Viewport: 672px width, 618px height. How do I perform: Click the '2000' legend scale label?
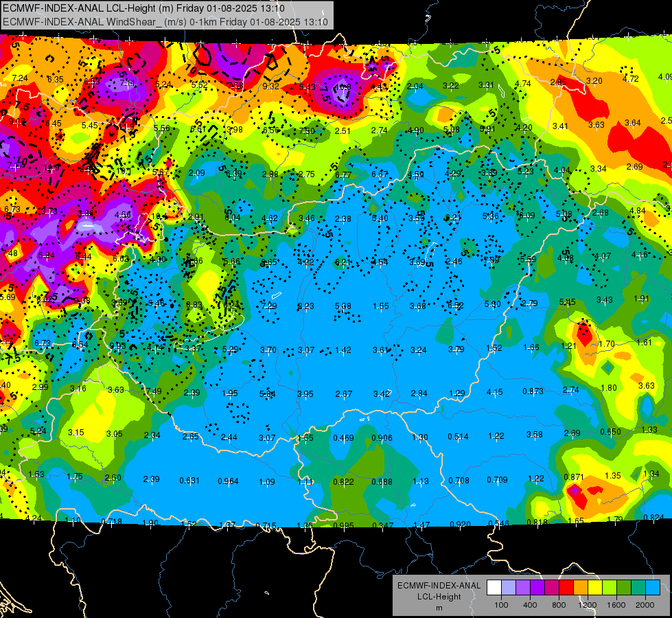(645, 605)
